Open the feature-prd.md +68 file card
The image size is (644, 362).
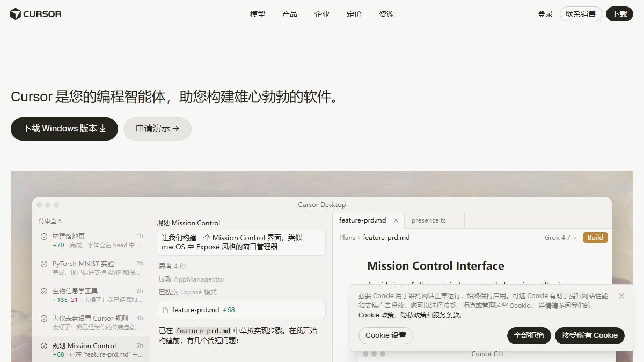[241, 310]
